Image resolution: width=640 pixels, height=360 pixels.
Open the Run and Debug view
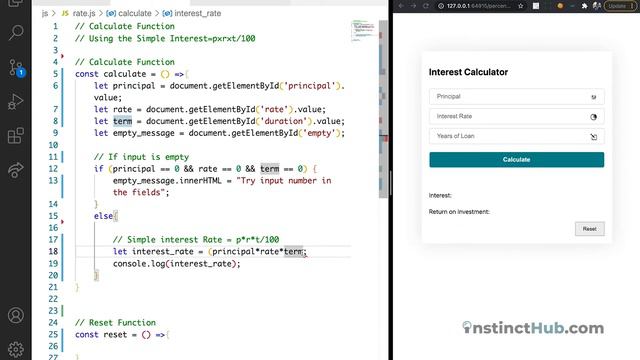coord(16,102)
